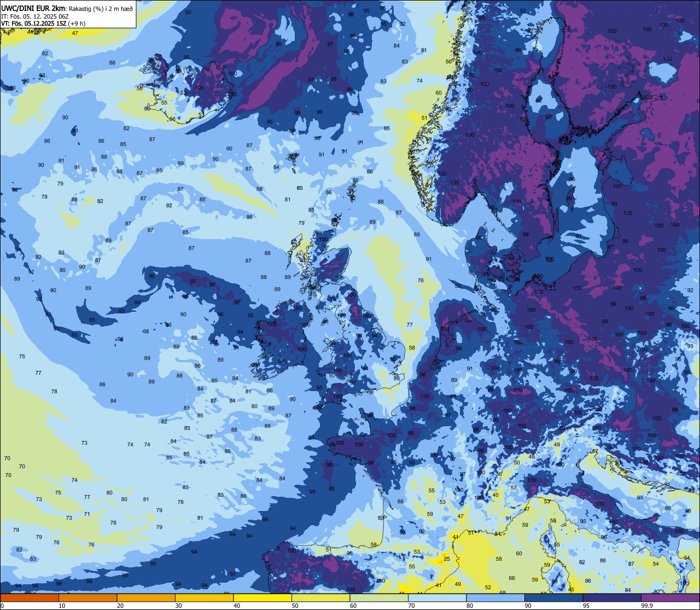The height and width of the screenshot is (610, 700).
Task: Click the legend tick label 30
Action: pyautogui.click(x=178, y=606)
